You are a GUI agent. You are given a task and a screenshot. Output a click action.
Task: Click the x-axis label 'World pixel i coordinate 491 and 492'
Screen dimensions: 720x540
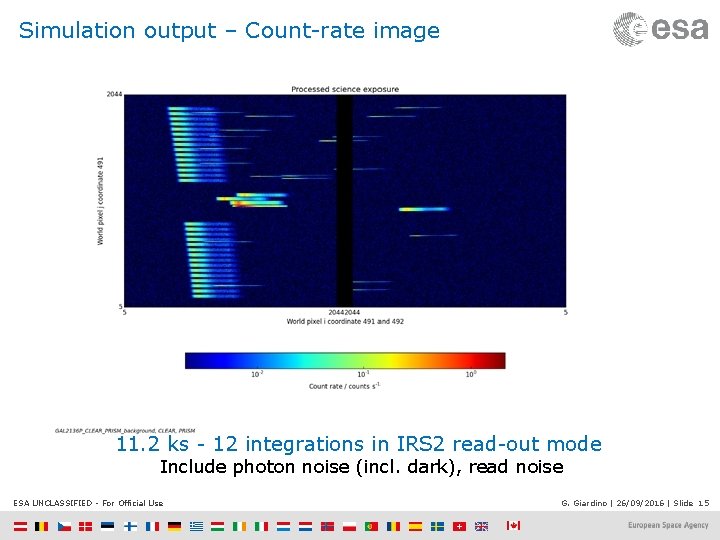pos(345,321)
